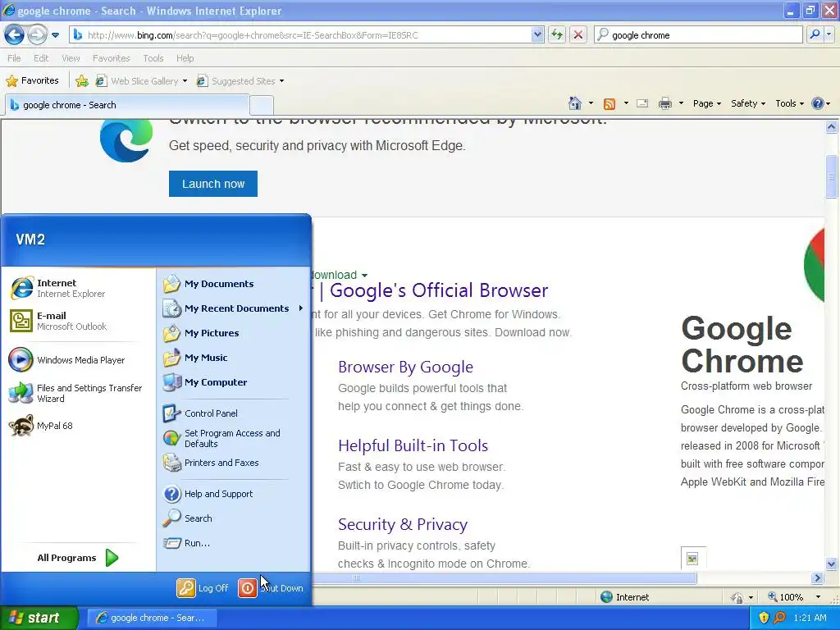Open My Documents folder
Viewport: 840px width, 630px height.
(x=234, y=284)
